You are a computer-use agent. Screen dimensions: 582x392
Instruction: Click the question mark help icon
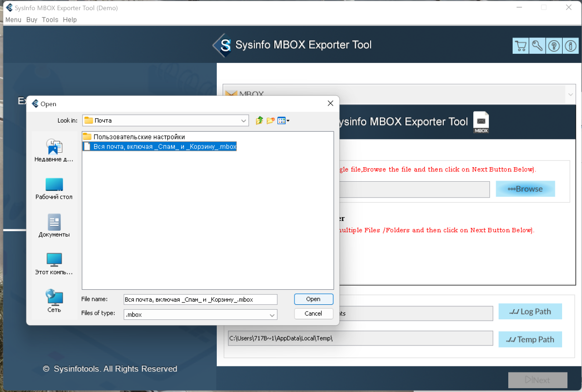pos(554,46)
